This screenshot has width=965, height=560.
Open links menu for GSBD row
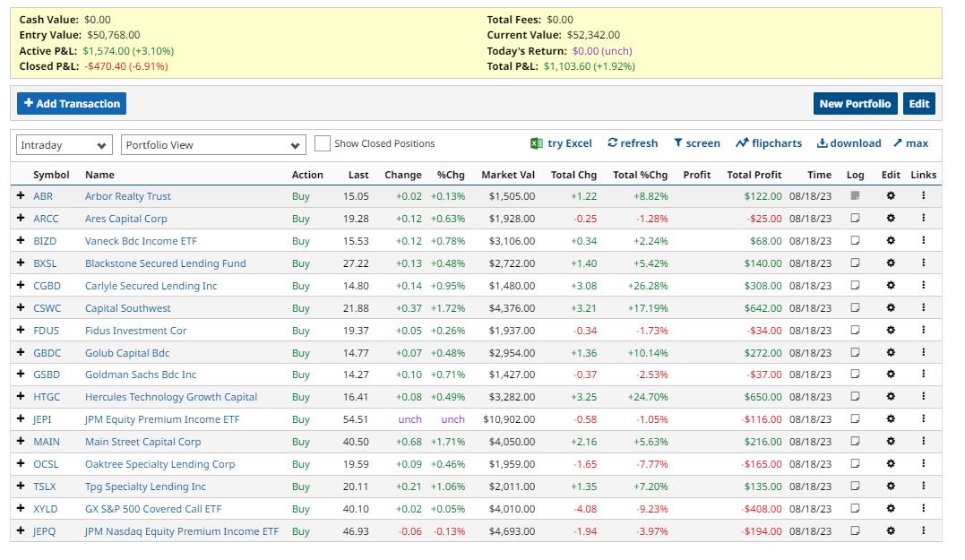pyautogui.click(x=923, y=375)
